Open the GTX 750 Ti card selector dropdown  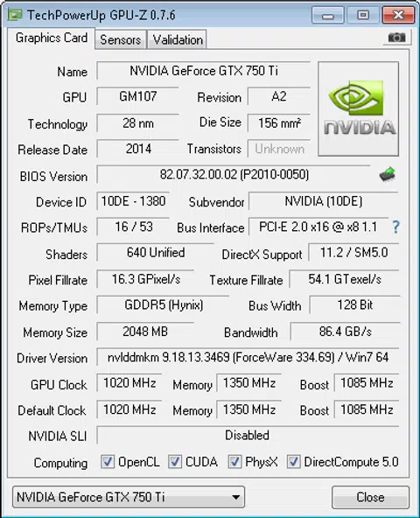pos(129,497)
